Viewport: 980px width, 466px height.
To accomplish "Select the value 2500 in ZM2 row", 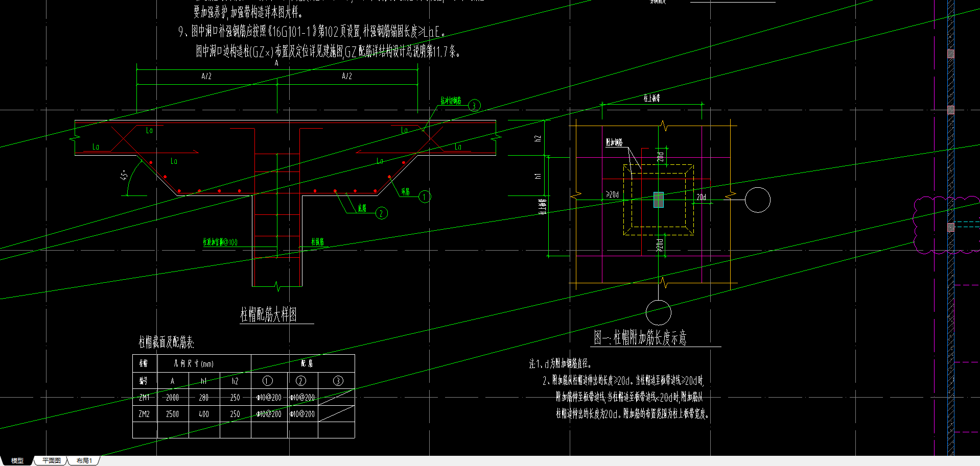I will (173, 414).
